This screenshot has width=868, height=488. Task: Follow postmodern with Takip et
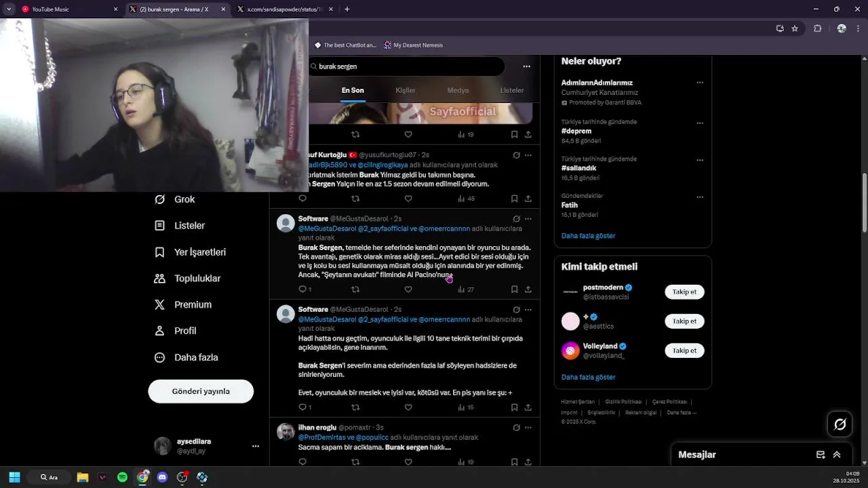[684, 292]
